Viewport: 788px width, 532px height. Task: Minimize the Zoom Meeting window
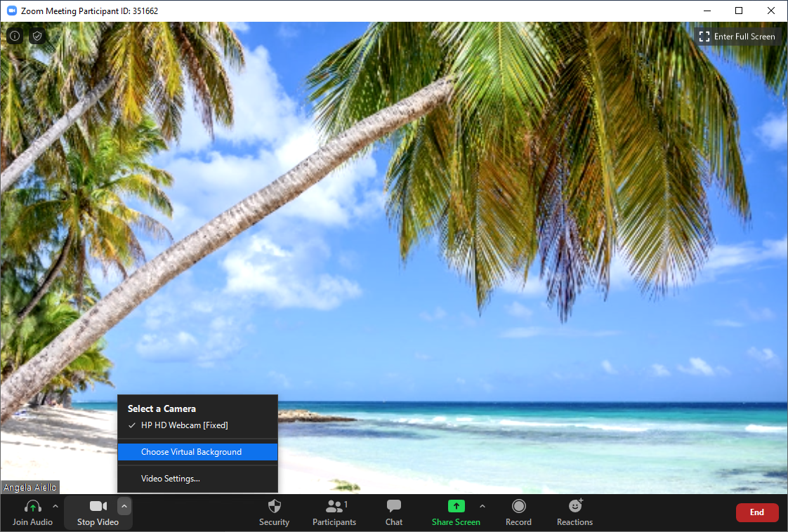[707, 11]
